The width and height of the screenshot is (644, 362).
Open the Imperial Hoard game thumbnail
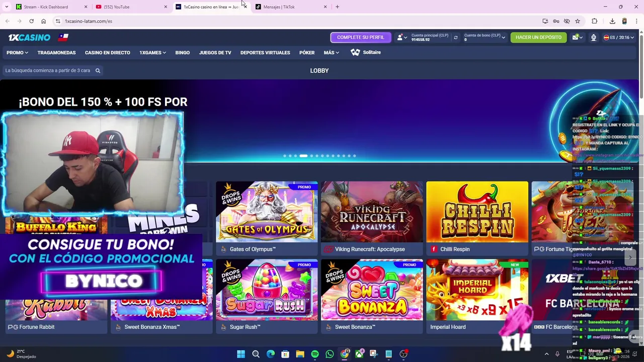pyautogui.click(x=477, y=290)
